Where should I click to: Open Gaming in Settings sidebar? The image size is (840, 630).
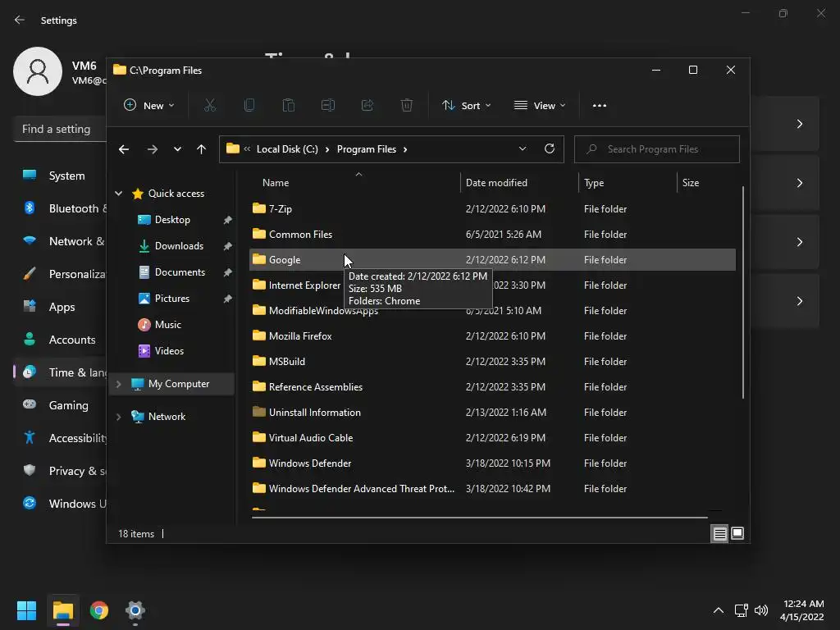tap(60, 405)
